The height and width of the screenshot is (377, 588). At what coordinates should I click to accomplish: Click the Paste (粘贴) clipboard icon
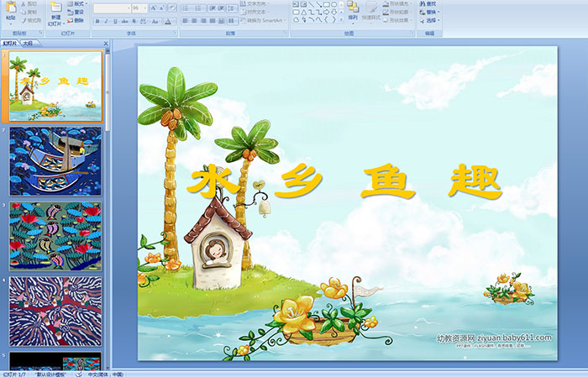click(11, 8)
